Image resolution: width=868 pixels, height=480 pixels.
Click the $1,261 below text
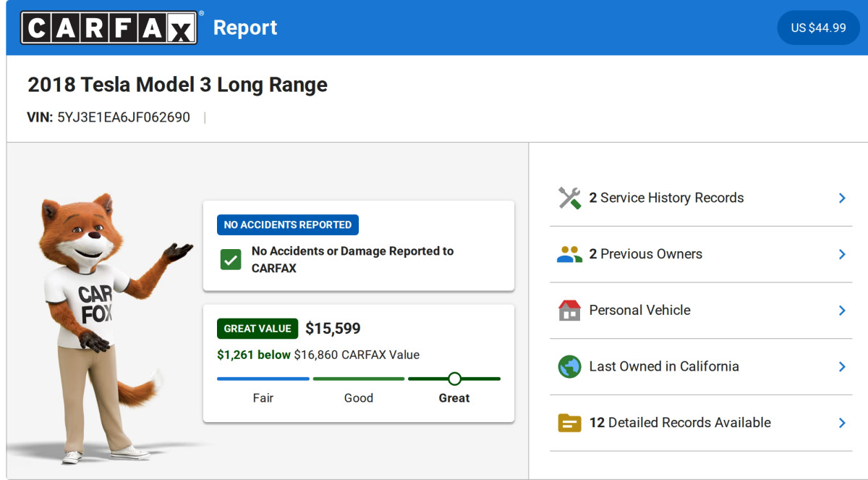254,355
